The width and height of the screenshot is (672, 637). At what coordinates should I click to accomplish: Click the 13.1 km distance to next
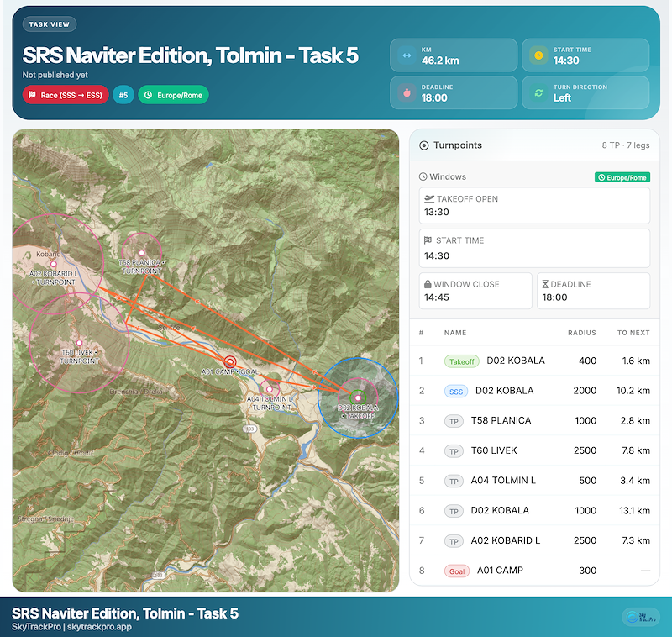click(634, 511)
